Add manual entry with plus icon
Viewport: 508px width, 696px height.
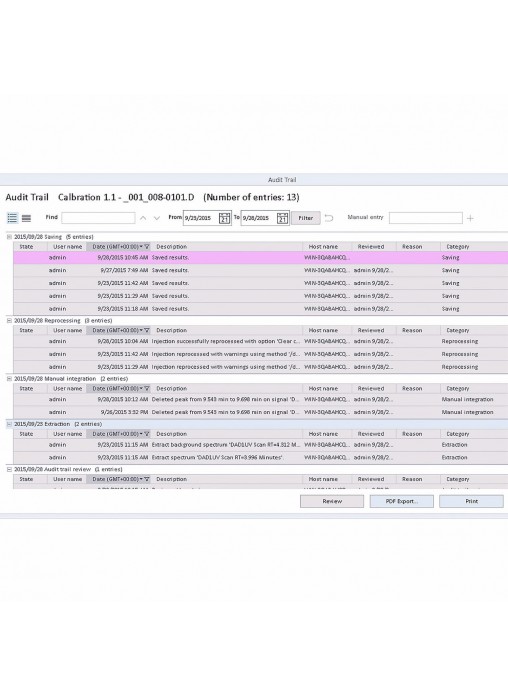pyautogui.click(x=470, y=218)
